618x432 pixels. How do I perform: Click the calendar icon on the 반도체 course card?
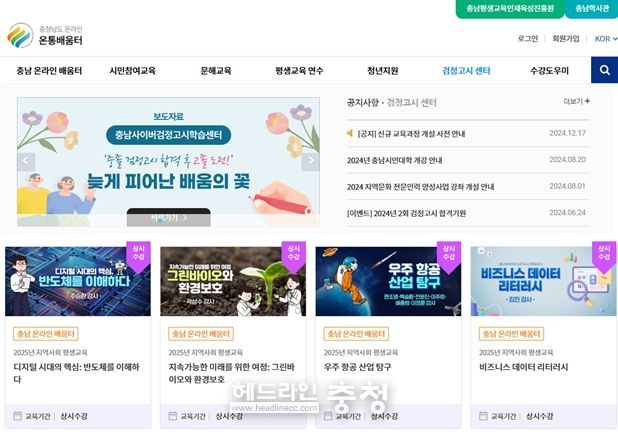click(17, 416)
